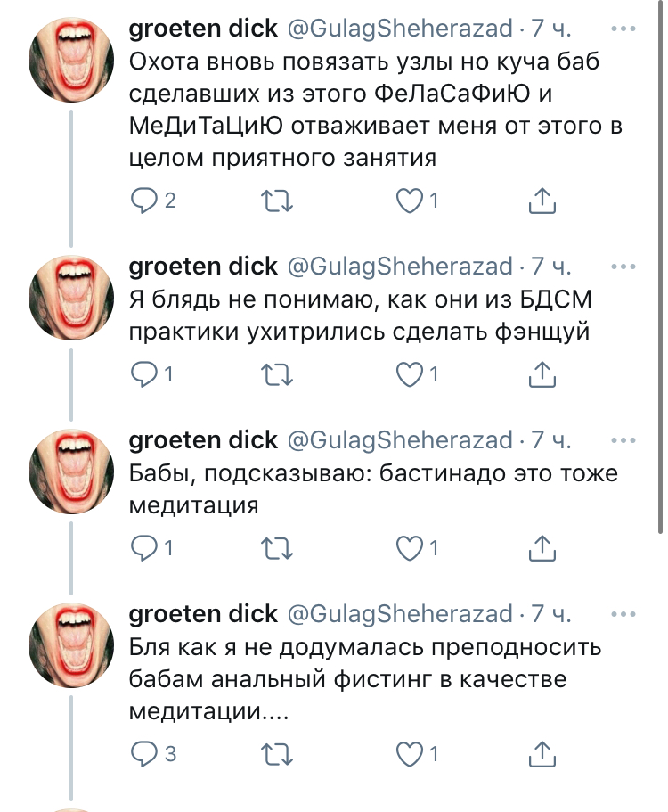The width and height of the screenshot is (668, 812).
Task: Like the tweet about узлы
Action: [x=410, y=202]
